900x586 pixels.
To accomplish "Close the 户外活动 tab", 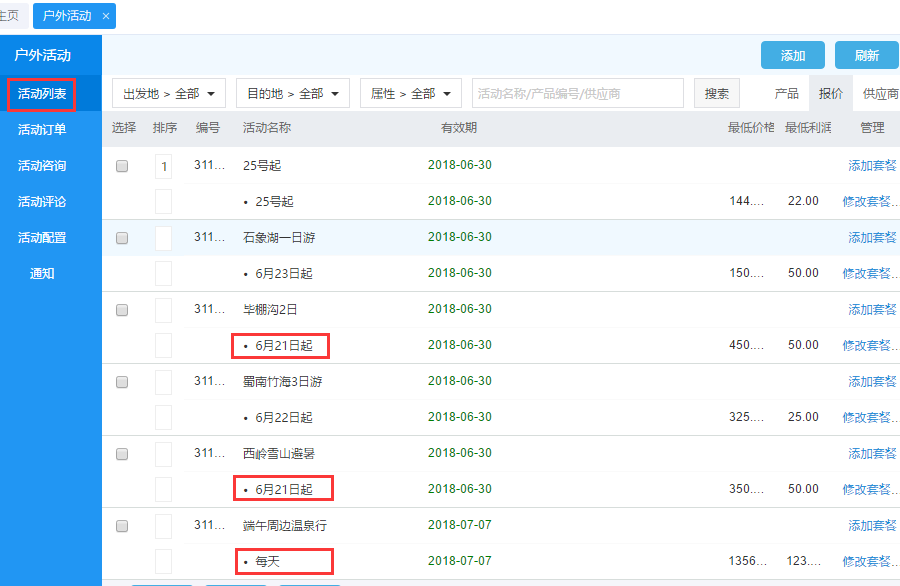I will [106, 16].
